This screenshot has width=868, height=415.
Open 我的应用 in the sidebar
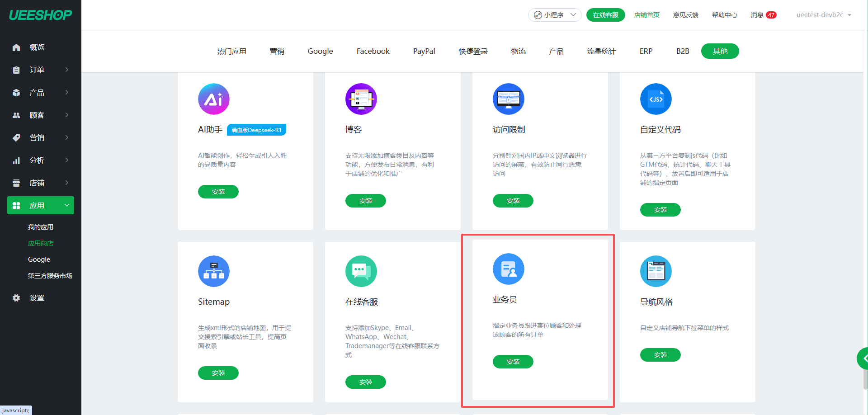(41, 227)
